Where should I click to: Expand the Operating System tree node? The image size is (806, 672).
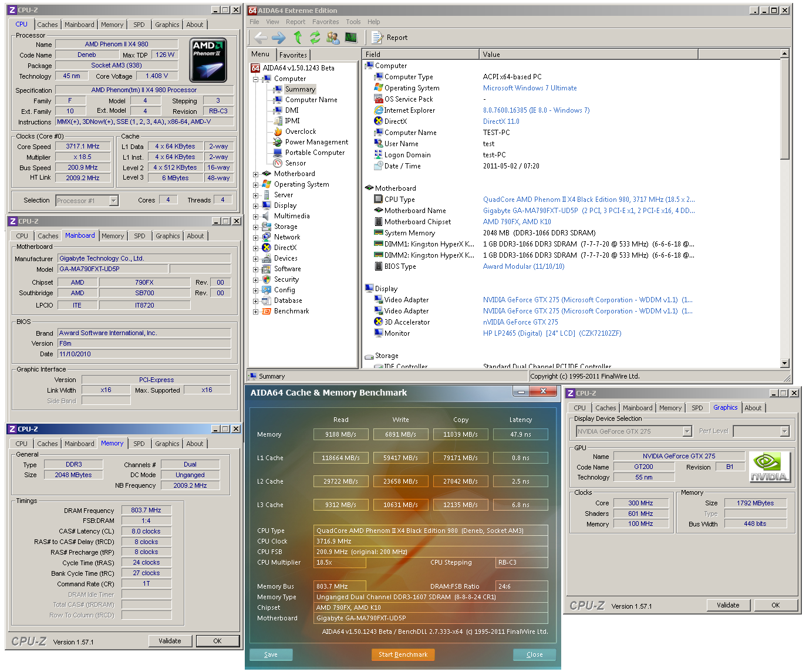point(256,185)
